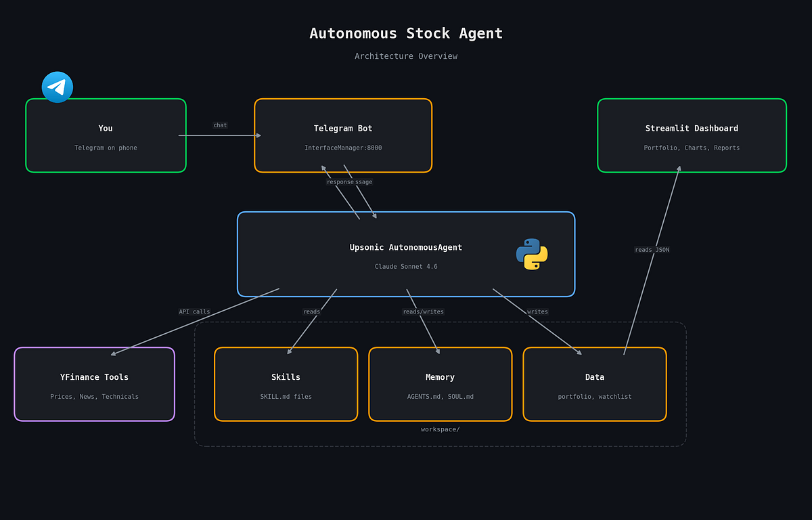The height and width of the screenshot is (520, 812).
Task: Click the "Autonomous Stock Agent" heading
Action: pyautogui.click(x=406, y=33)
